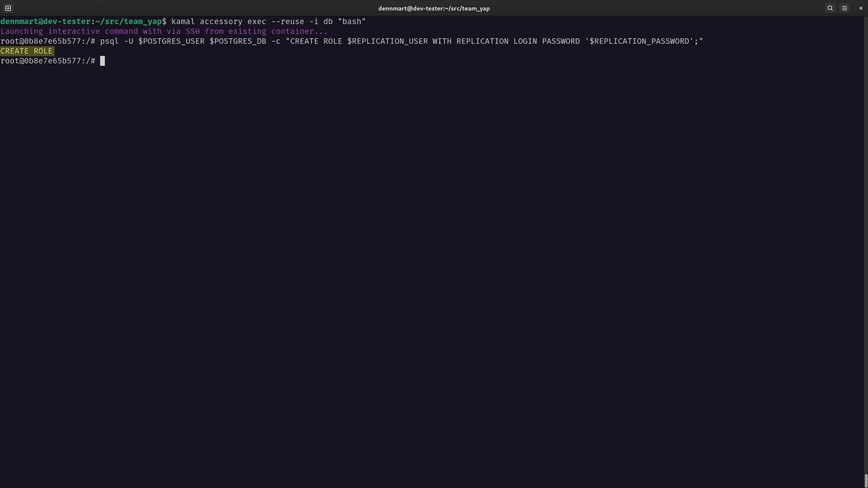Viewport: 868px width, 488px height.
Task: Click the search magnifier icon top-right
Action: pyautogui.click(x=830, y=8)
